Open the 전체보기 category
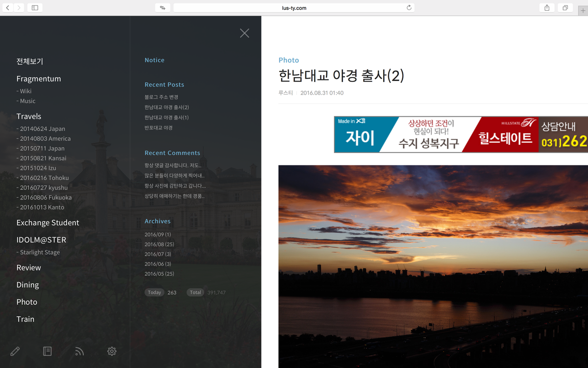The image size is (588, 368). (x=30, y=61)
